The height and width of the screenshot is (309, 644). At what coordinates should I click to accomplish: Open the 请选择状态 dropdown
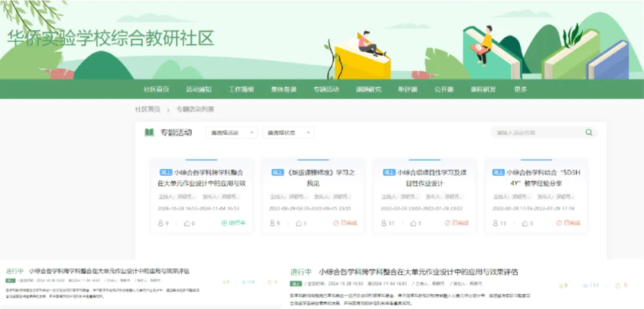point(289,133)
